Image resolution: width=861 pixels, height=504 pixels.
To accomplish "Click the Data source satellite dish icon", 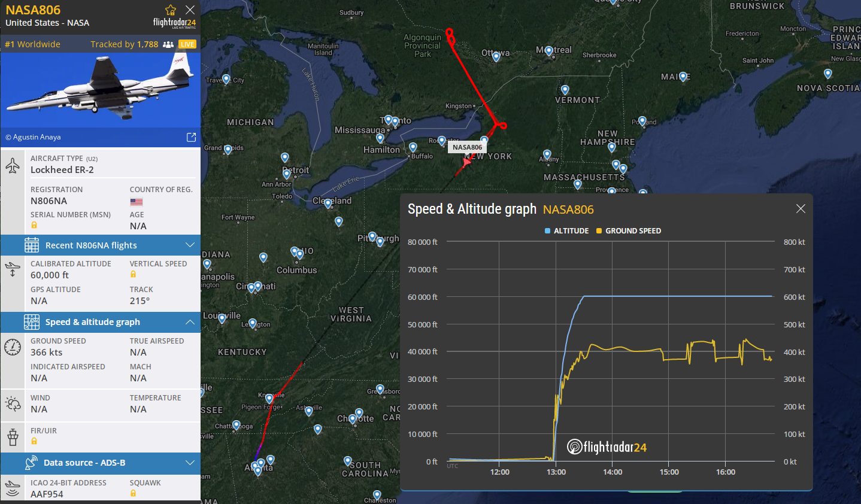I will (x=31, y=463).
